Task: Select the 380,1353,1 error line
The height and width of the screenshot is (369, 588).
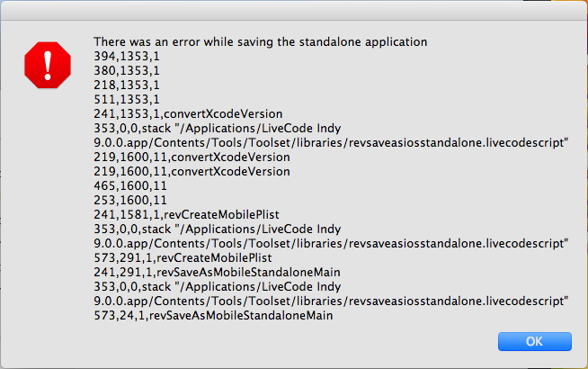Action: (x=126, y=71)
